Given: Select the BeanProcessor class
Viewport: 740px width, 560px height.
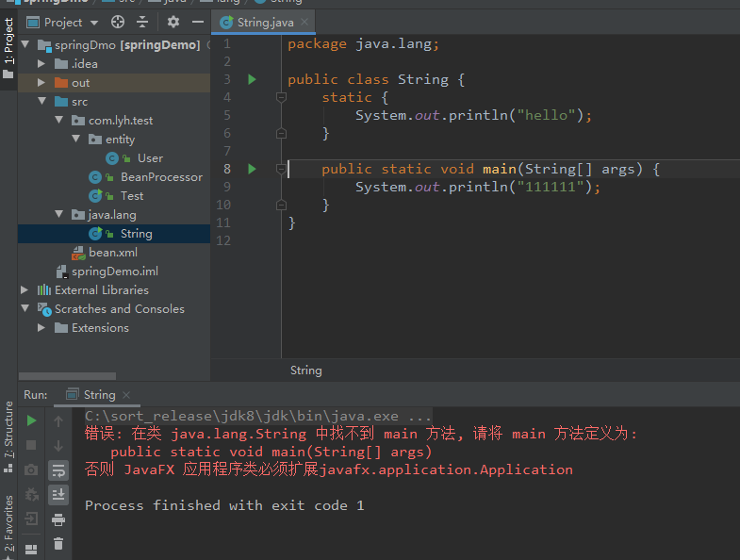Looking at the screenshot, I should [x=161, y=177].
